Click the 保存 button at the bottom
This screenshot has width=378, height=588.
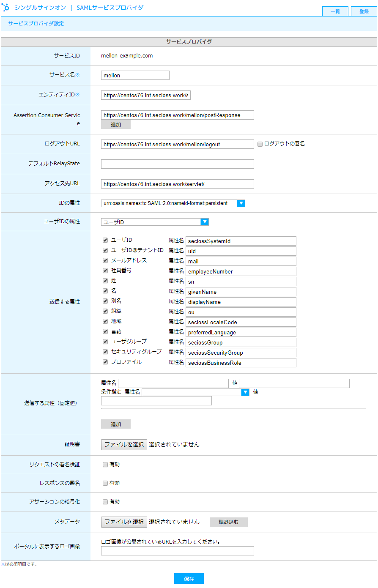tap(189, 578)
